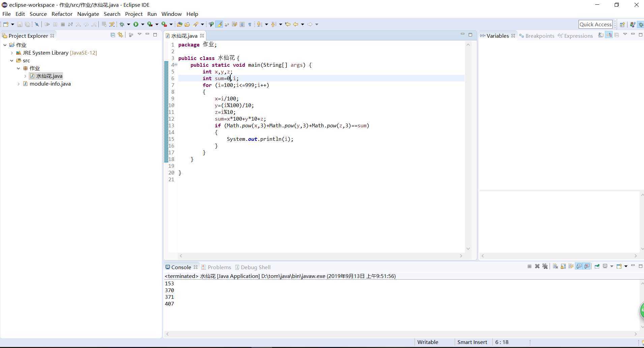The image size is (644, 348).
Task: Open the Coverage dropdown arrow
Action: pyautogui.click(x=157, y=24)
